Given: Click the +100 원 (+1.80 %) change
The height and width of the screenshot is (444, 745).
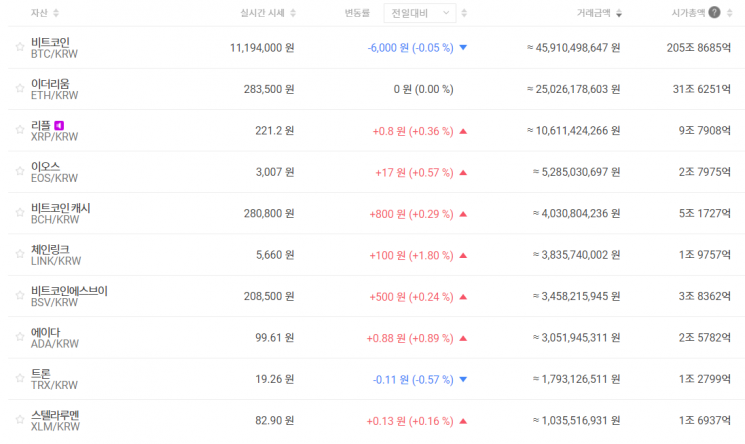Looking at the screenshot, I should coord(411,255).
